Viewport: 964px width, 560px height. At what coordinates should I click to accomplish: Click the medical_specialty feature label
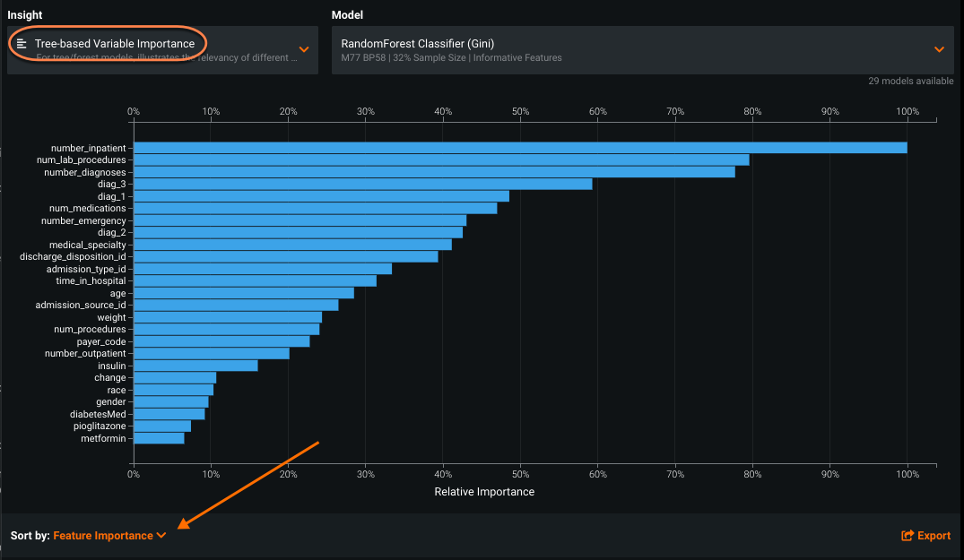pyautogui.click(x=88, y=245)
